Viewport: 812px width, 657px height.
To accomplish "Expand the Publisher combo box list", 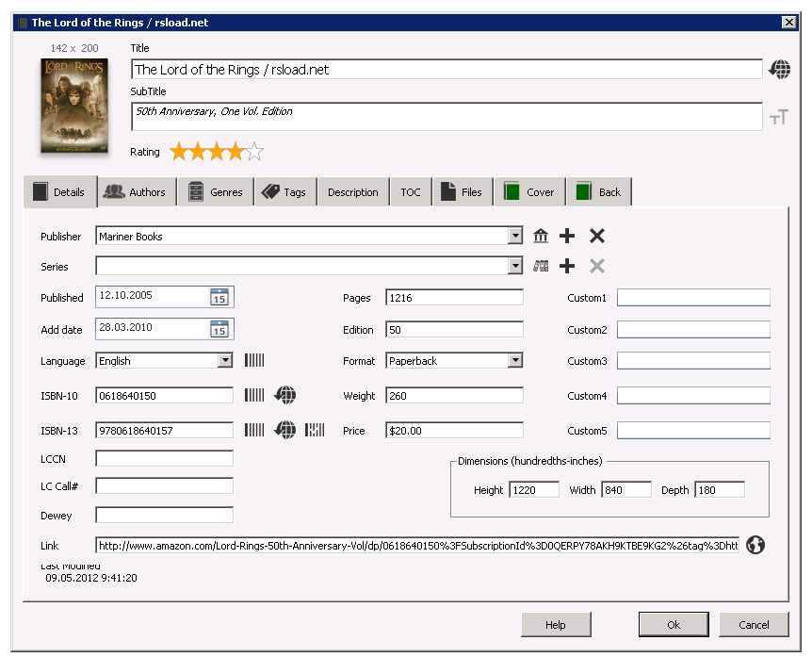I will click(x=515, y=236).
